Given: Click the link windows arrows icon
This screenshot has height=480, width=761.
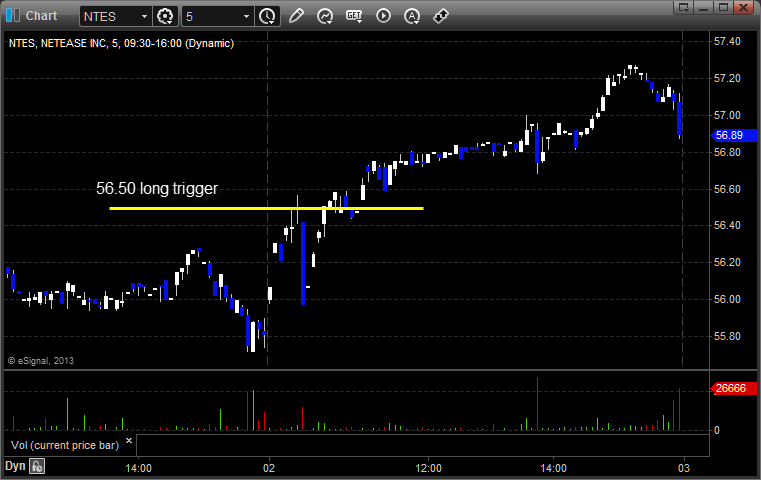Looking at the screenshot, I should 440,16.
